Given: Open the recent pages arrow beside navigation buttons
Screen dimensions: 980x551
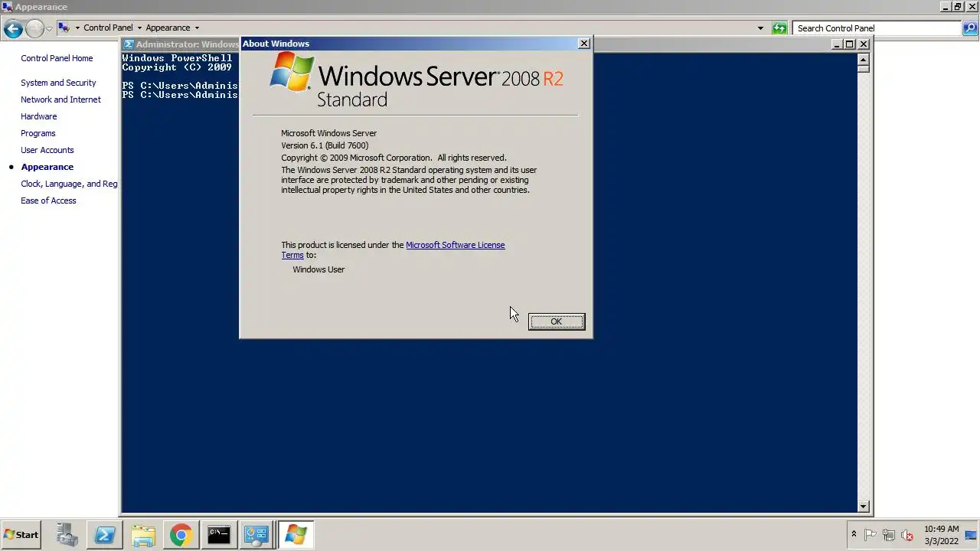Looking at the screenshot, I should point(49,29).
